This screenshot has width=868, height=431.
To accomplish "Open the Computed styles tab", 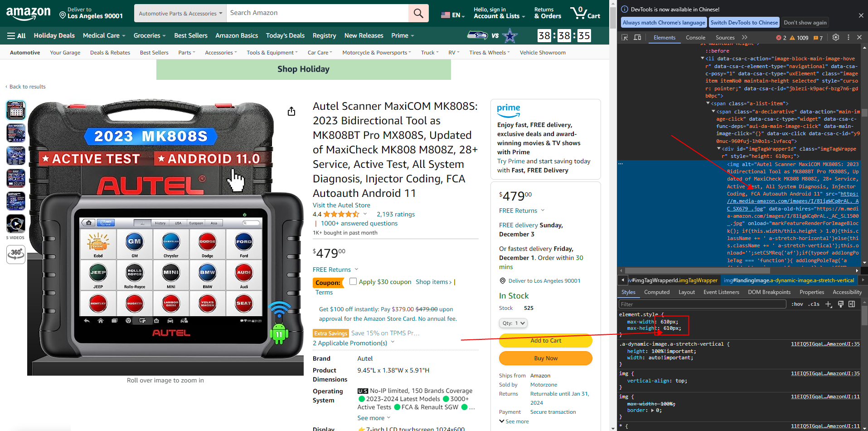I will 657,292.
